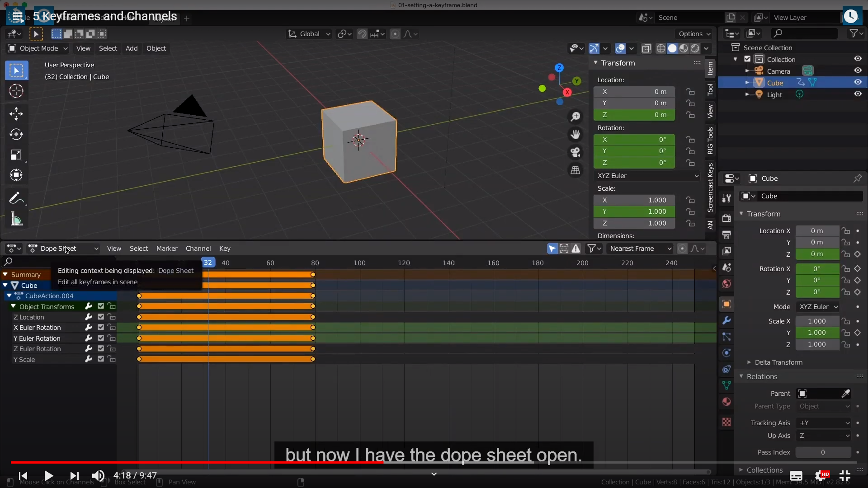The image size is (868, 488).
Task: Click the Pass Index number field
Action: [823, 452]
